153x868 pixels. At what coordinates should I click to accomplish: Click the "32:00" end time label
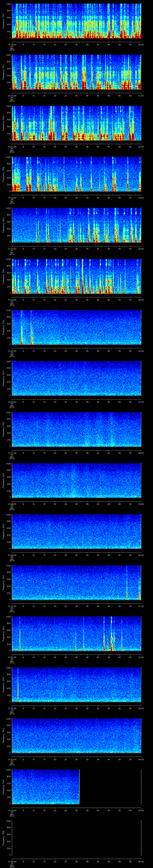point(141,657)
